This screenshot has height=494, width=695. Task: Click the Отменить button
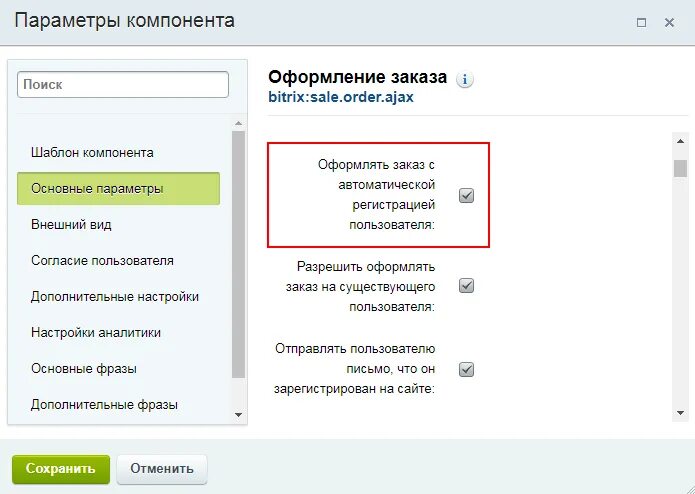(162, 469)
